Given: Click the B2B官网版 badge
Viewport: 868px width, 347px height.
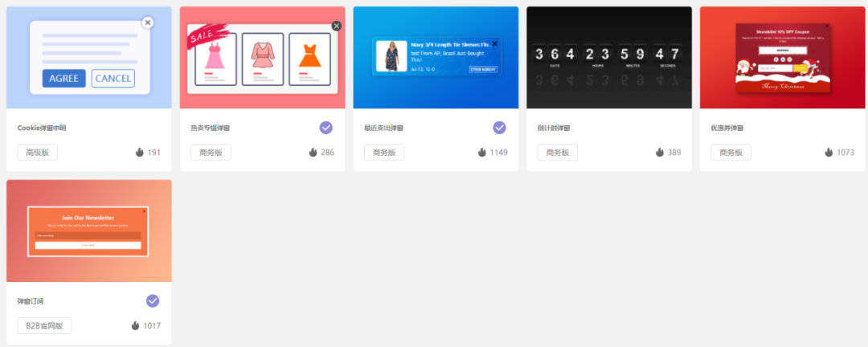Looking at the screenshot, I should click(45, 325).
